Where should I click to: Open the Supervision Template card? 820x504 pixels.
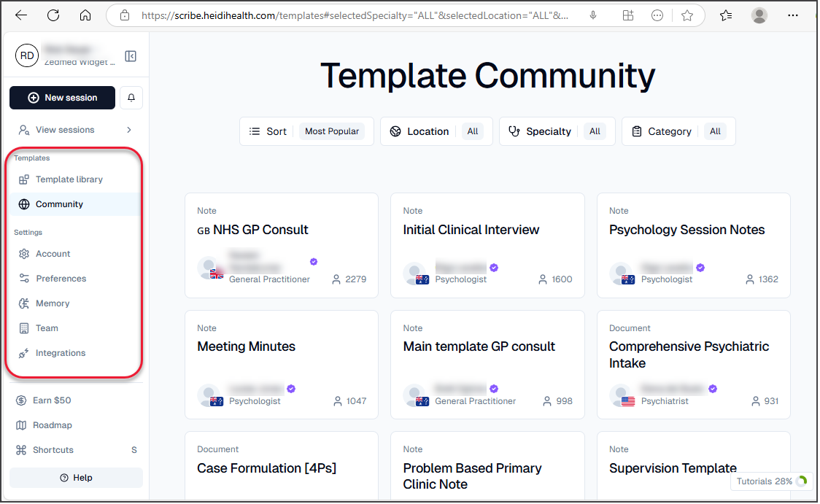tap(694, 466)
